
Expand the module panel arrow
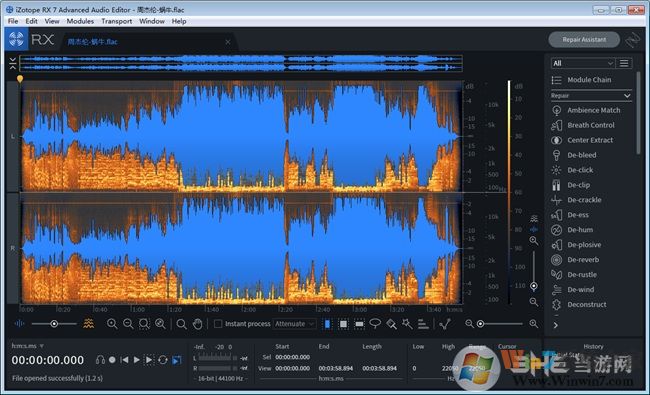pos(555,325)
